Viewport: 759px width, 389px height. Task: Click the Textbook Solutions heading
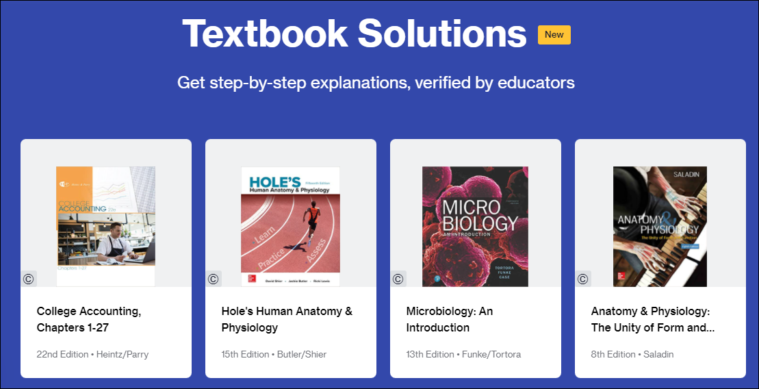click(354, 33)
